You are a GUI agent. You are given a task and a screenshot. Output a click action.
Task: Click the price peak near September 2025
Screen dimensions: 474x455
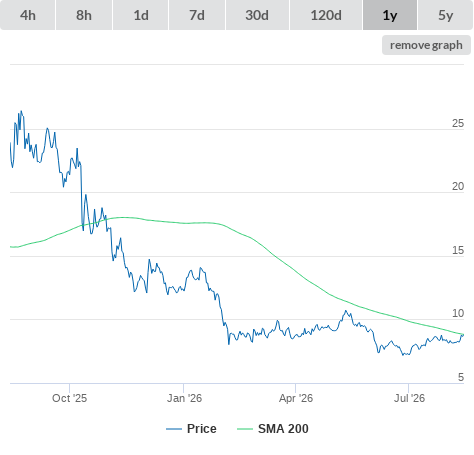coord(21,111)
